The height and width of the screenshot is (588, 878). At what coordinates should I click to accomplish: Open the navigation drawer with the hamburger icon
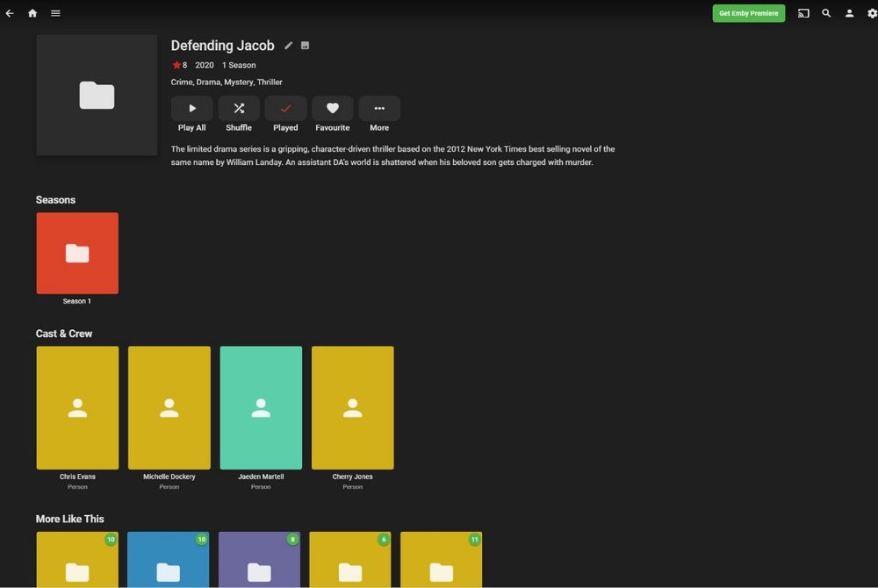click(55, 13)
